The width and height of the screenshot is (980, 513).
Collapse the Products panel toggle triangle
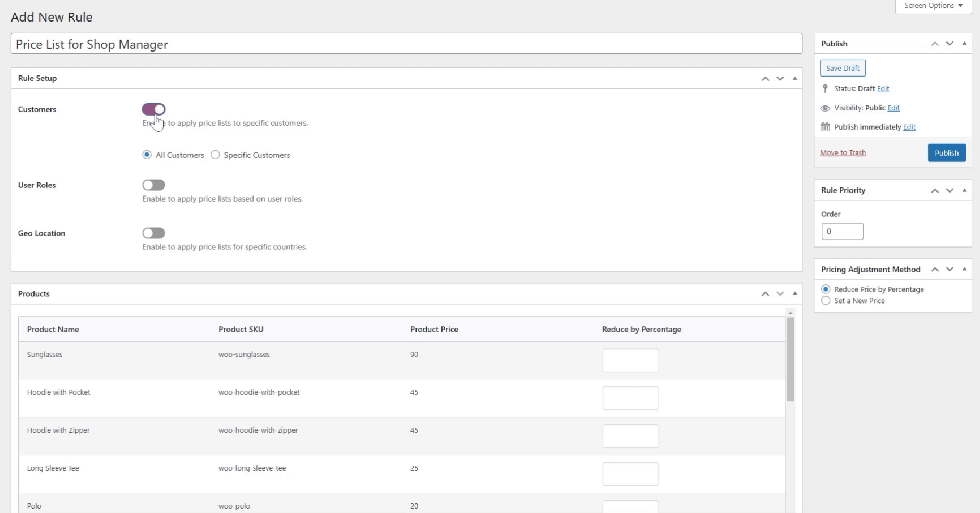795,294
